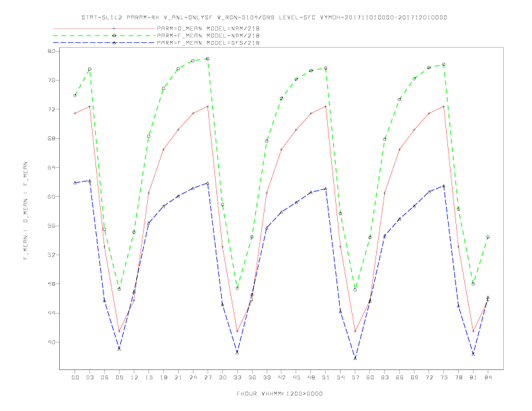Click the x-axis tick label 84
Image resolution: width=532 pixels, height=411 pixels.
(488, 377)
